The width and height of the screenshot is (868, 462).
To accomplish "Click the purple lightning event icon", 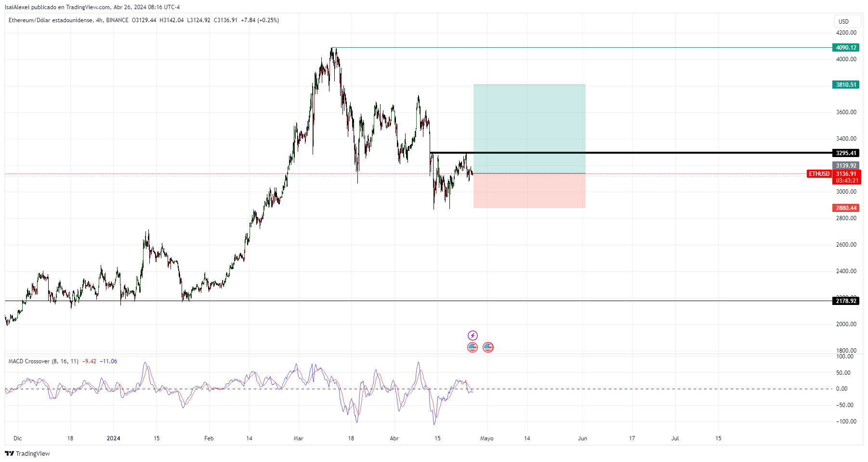I will coord(473,335).
